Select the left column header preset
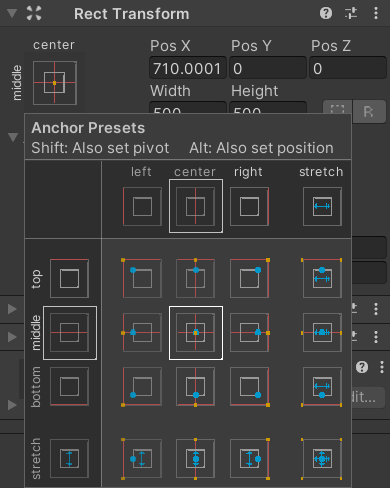Image resolution: width=390 pixels, height=488 pixels. [142, 206]
